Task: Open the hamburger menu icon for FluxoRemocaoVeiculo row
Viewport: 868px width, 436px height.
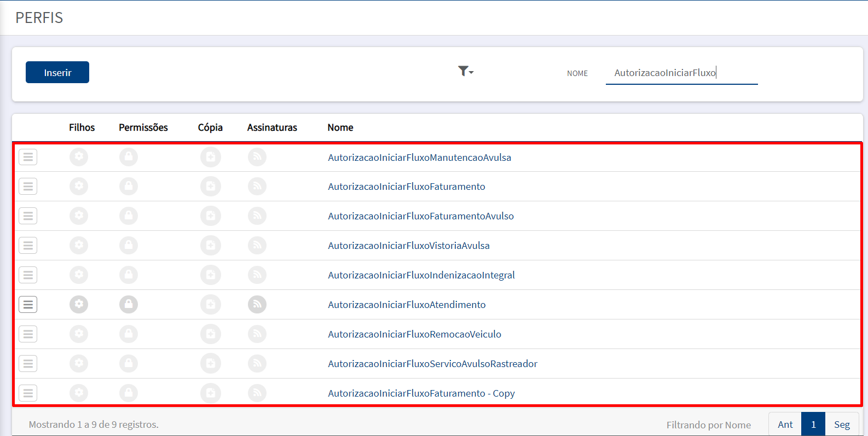Action: coord(28,334)
